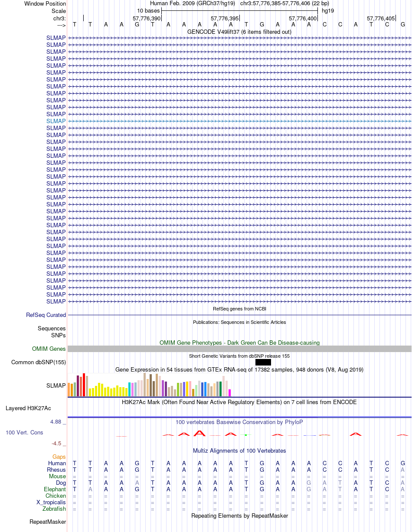Select the Elephant alignment row label
412x532 pixels.
coord(55,490)
